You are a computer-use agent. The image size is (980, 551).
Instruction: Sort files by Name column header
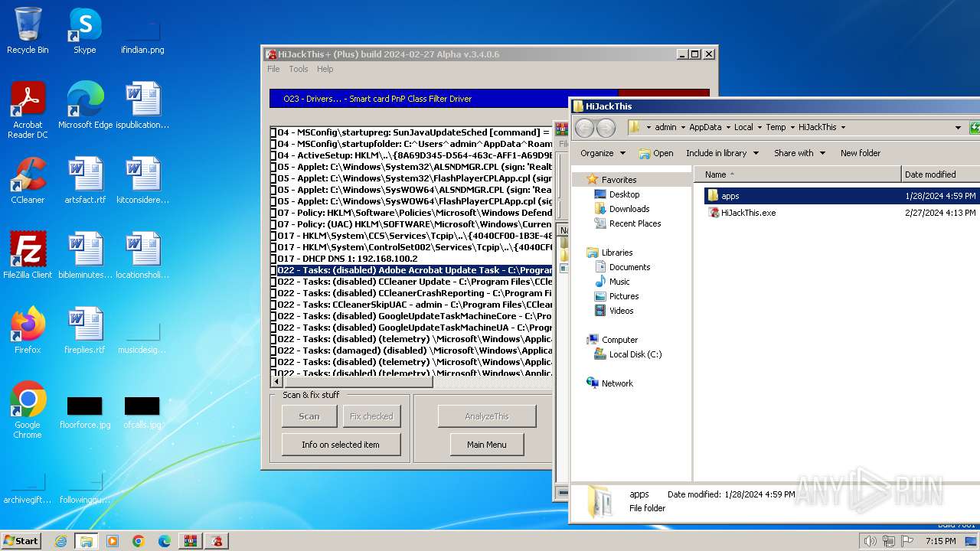pyautogui.click(x=799, y=174)
